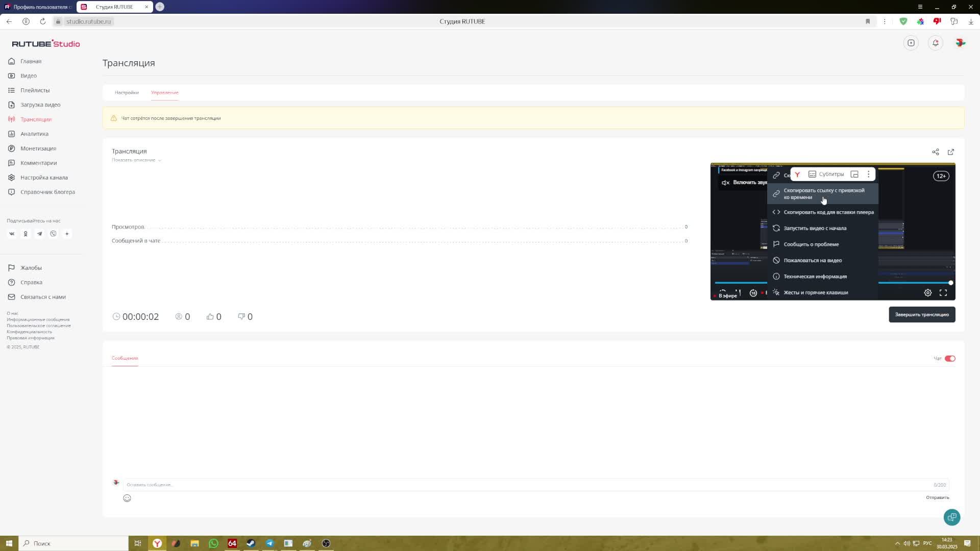Open the user profile avatar menu
This screenshot has width=980, height=551.
(x=960, y=43)
